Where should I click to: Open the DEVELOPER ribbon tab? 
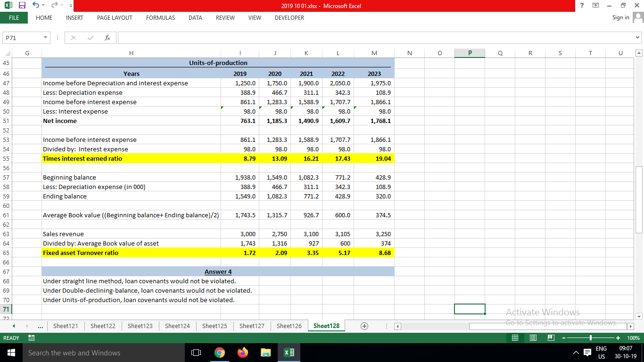click(x=289, y=17)
